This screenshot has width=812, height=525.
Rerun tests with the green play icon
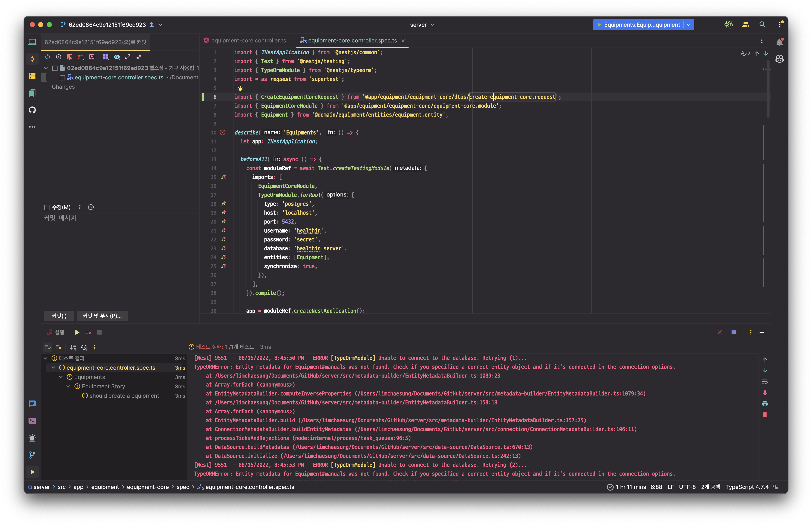tap(77, 332)
